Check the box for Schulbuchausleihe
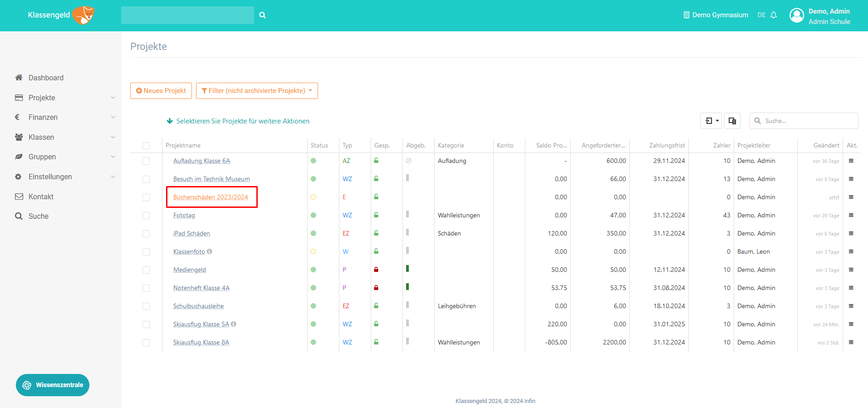This screenshot has height=408, width=868. tap(146, 306)
